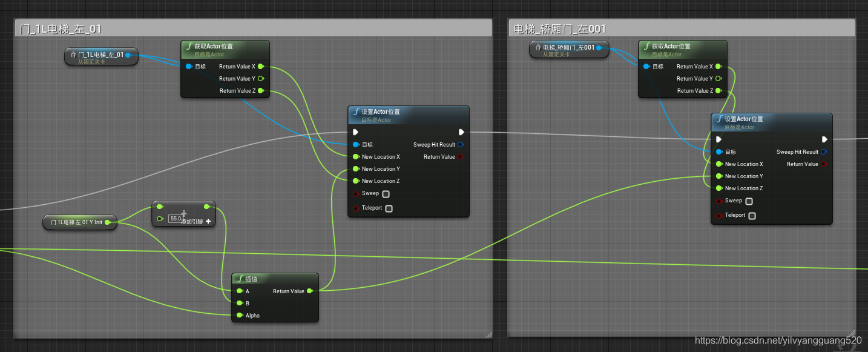
Task: Click A input pin on 插值 node
Action: coord(240,291)
